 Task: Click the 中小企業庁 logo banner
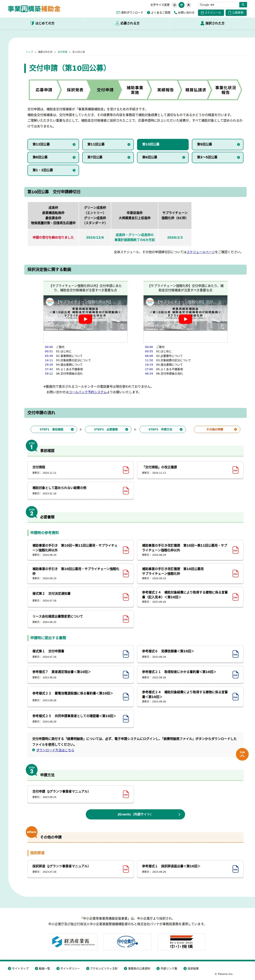pyautogui.click(x=127, y=942)
